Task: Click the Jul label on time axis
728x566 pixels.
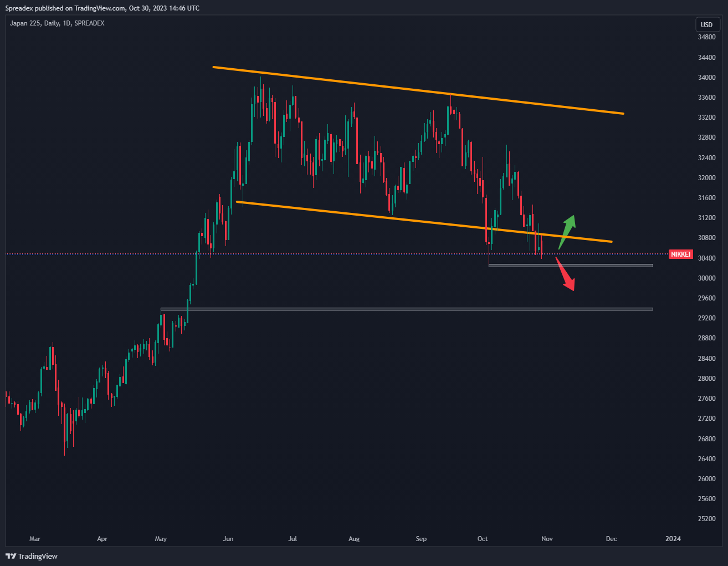Action: (x=293, y=539)
